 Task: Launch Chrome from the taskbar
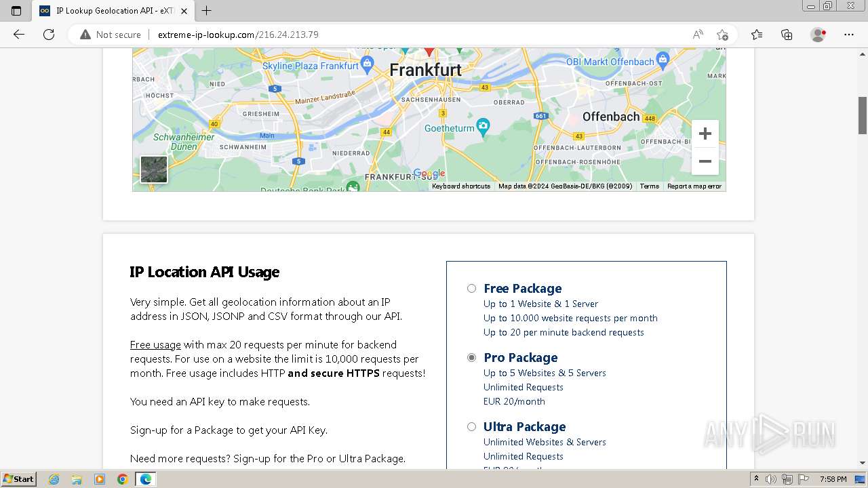(x=123, y=479)
